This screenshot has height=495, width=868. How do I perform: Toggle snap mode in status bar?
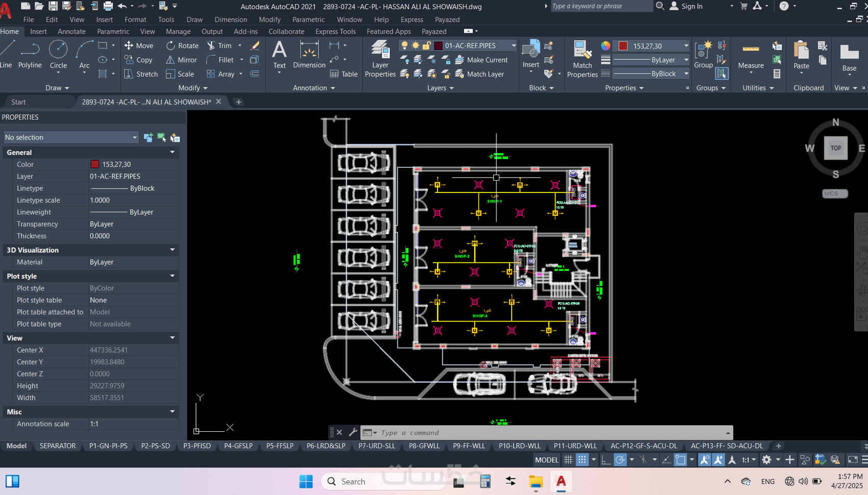tap(582, 460)
